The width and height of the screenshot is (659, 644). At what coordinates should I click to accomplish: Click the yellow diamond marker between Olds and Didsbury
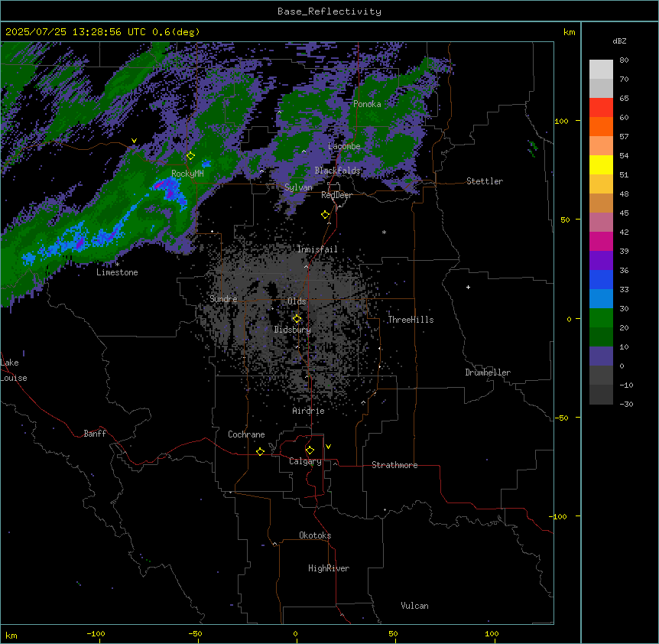(x=297, y=319)
